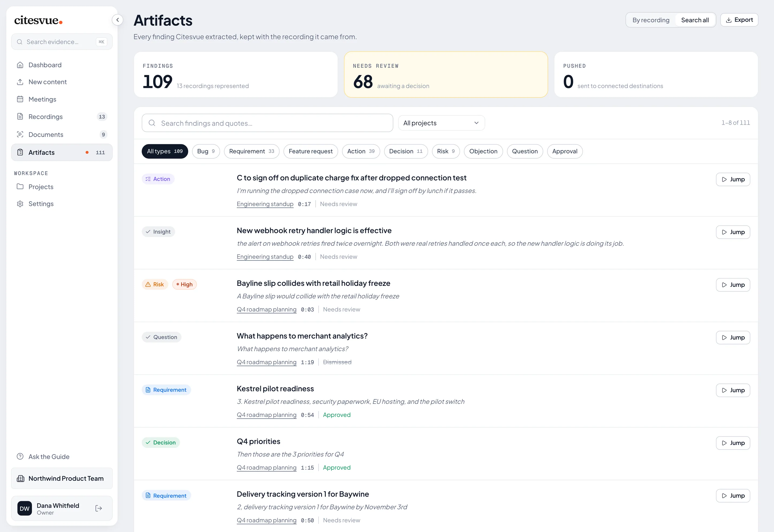
Task: Export the artifacts
Action: pos(739,20)
